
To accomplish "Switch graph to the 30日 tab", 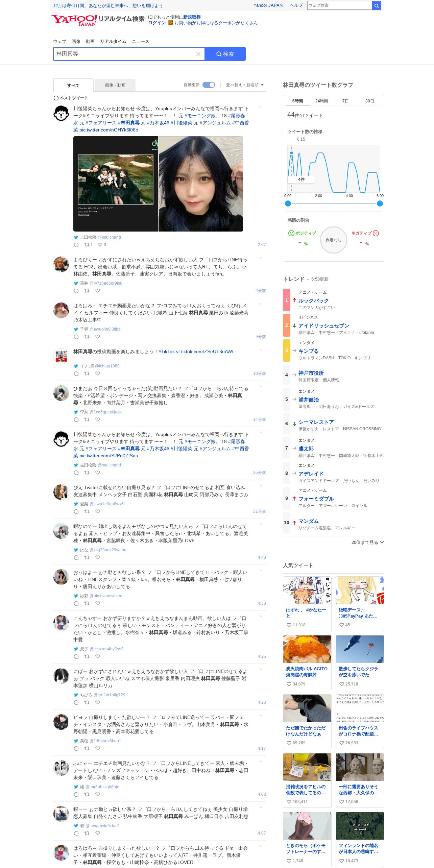I will click(x=369, y=101).
